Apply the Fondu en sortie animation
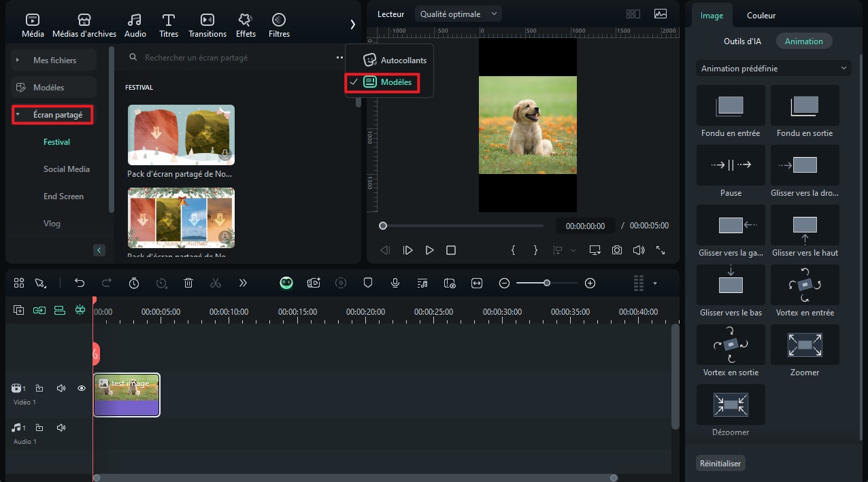This screenshot has width=868, height=482. point(805,112)
